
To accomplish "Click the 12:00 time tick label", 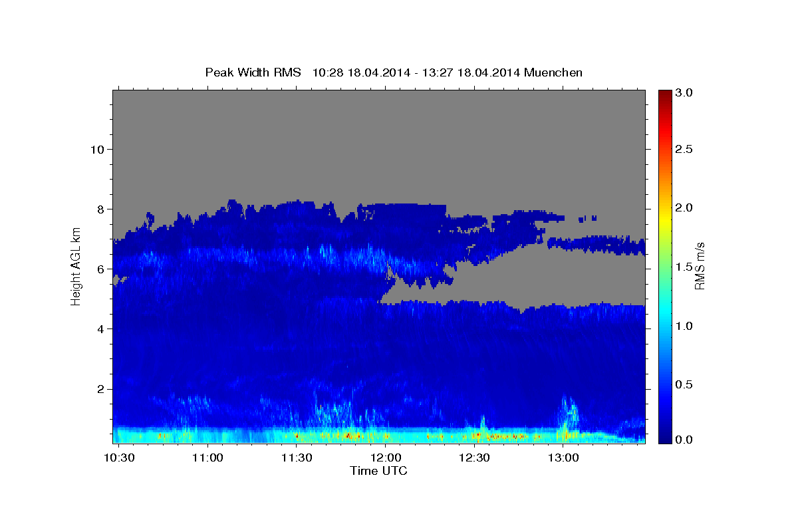I will 385,458.
